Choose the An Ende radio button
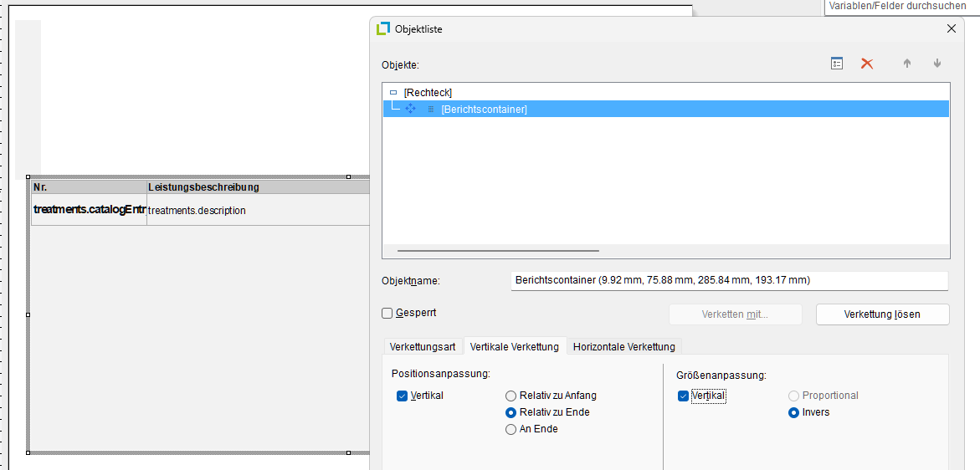The height and width of the screenshot is (470, 980). 511,429
